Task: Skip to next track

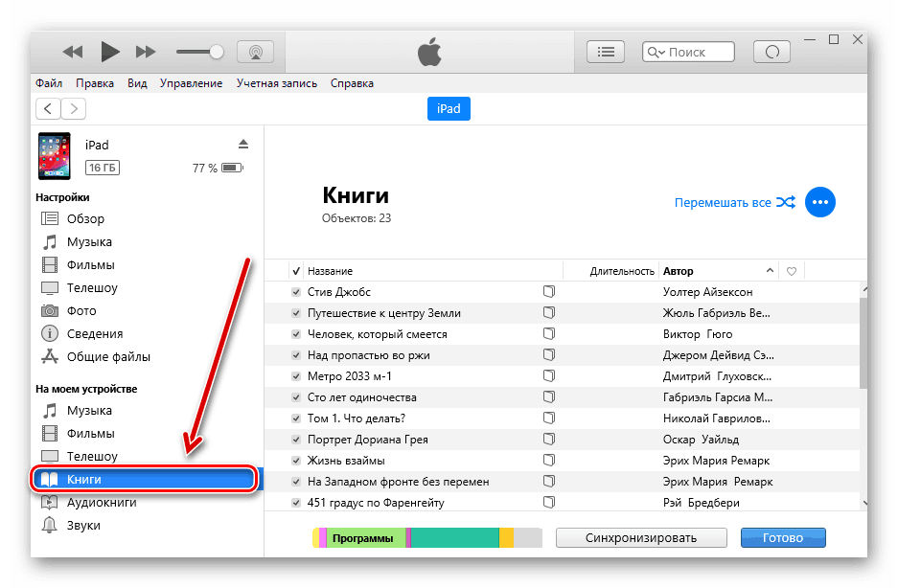Action: (x=146, y=52)
